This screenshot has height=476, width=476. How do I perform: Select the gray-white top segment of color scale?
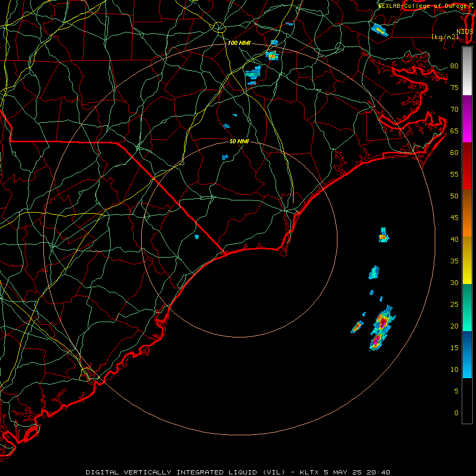point(467,71)
